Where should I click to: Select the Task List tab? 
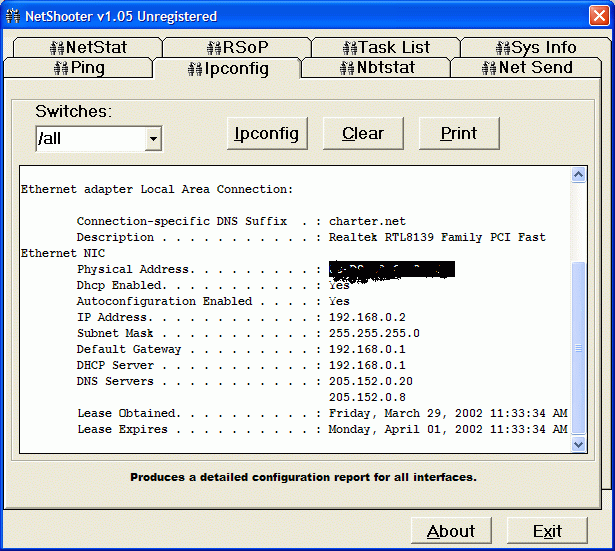click(386, 47)
